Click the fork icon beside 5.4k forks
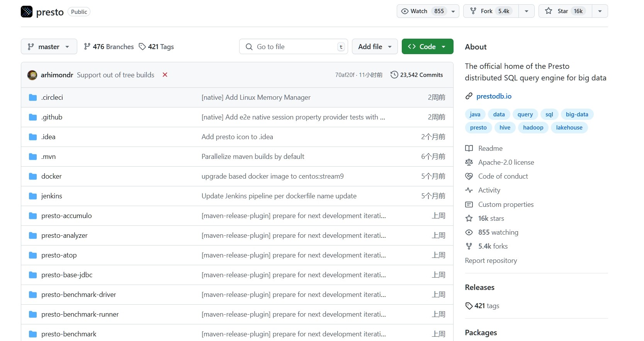Screen dimensions: 644x341 (469, 246)
